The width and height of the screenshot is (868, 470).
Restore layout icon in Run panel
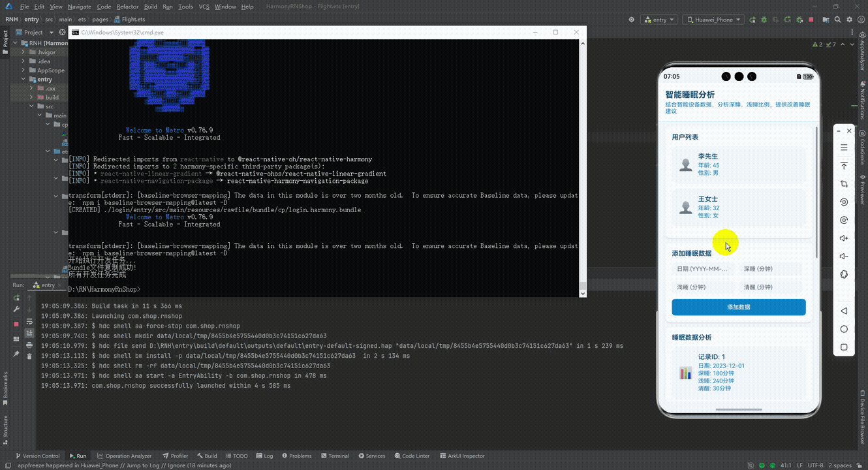coord(16,339)
